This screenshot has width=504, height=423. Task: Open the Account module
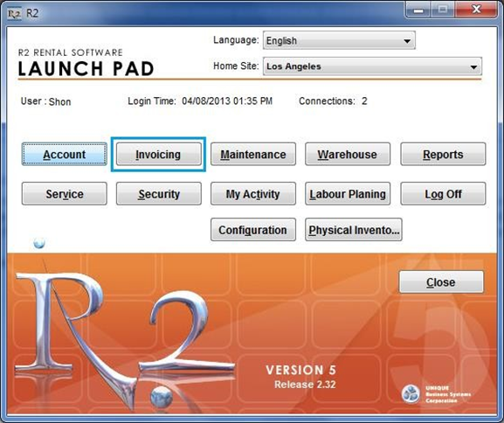[x=65, y=155]
